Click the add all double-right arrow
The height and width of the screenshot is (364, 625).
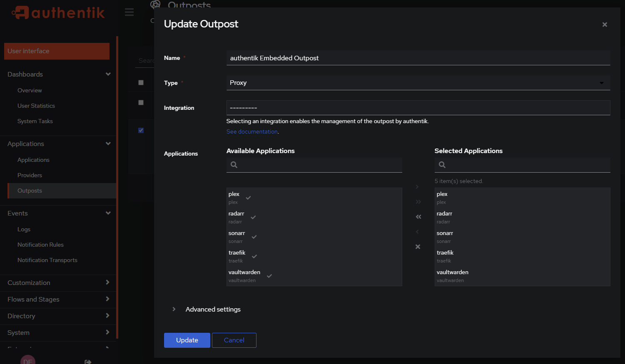(x=418, y=202)
